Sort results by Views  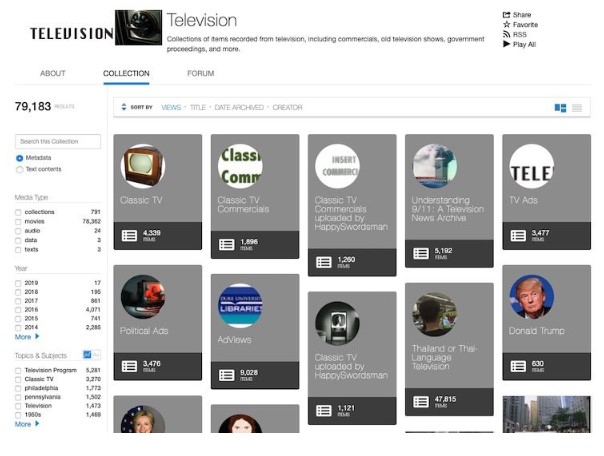pos(171,107)
